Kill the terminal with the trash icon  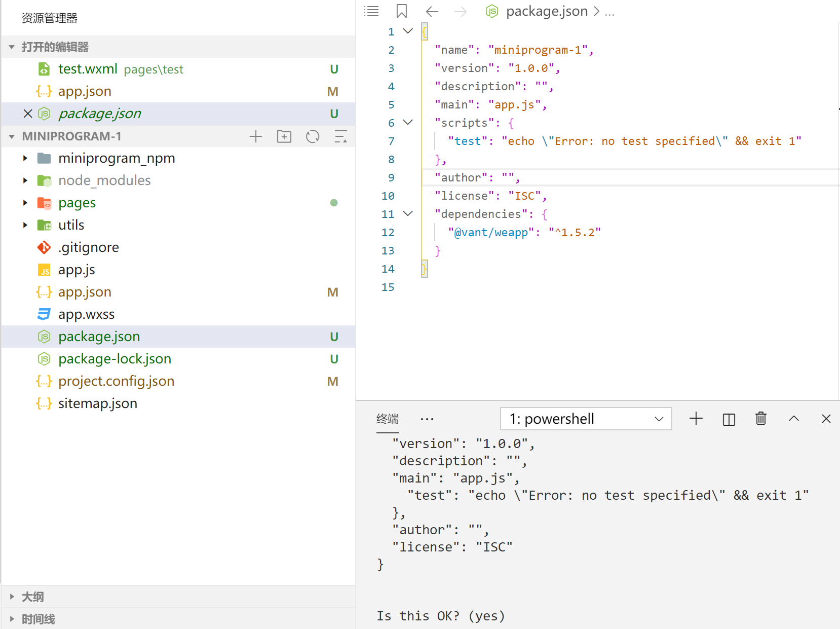tap(761, 419)
